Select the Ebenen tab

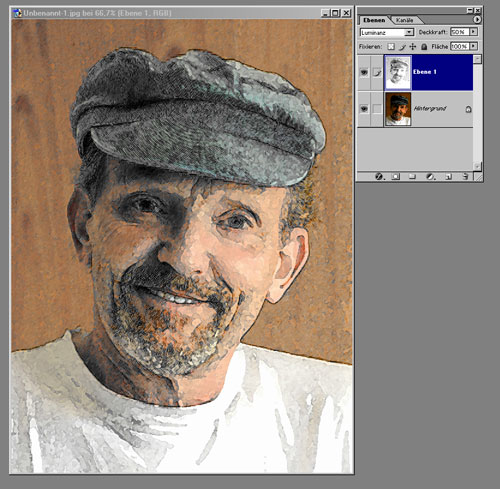(x=374, y=20)
